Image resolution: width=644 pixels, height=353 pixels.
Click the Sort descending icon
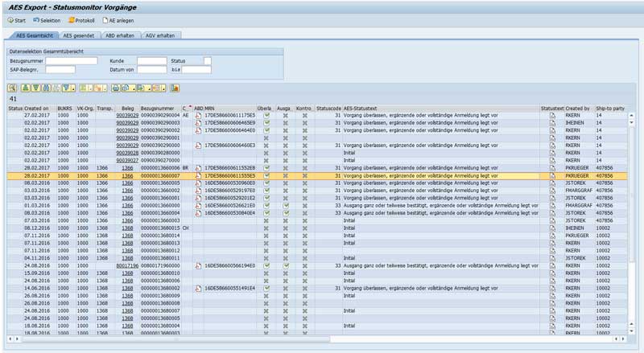(35, 88)
